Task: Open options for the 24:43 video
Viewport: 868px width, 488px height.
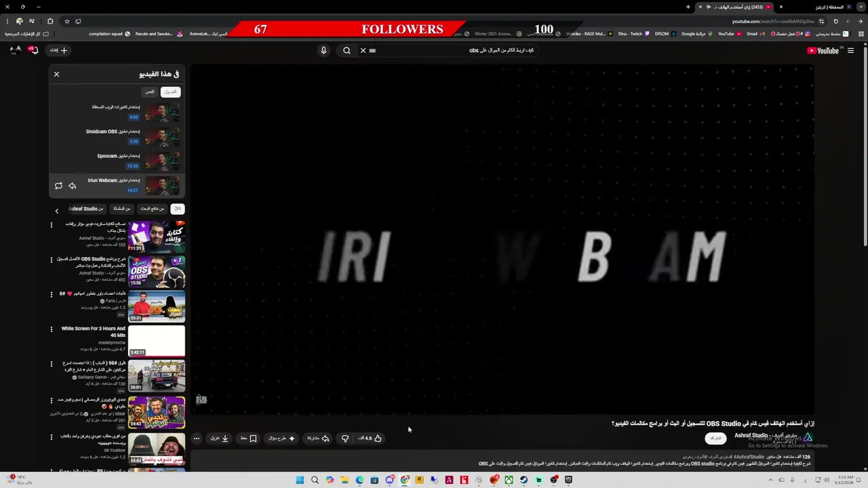Action: [51, 401]
